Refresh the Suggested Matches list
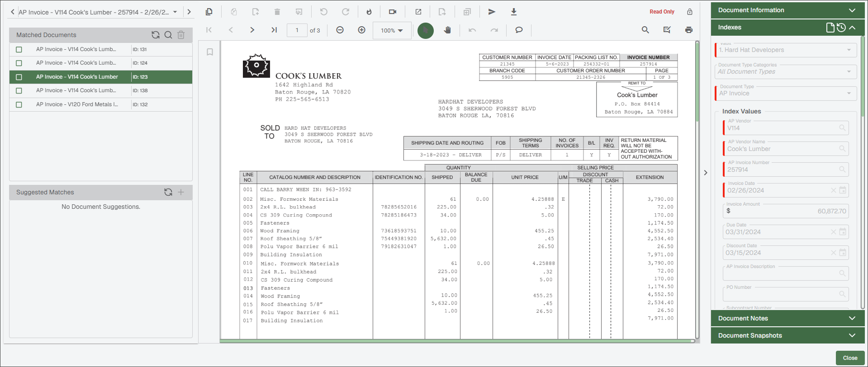Screen dimensions: 868x367 point(168,192)
